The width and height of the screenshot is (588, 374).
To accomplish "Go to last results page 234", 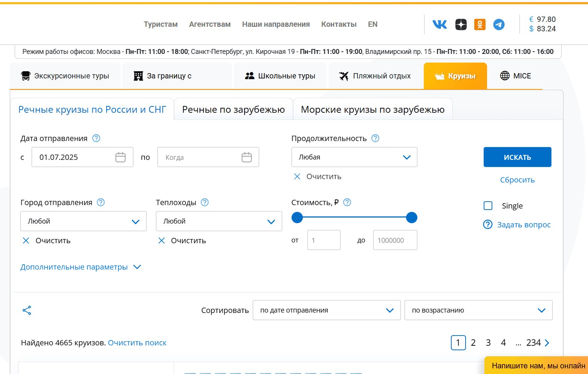I will (x=533, y=343).
